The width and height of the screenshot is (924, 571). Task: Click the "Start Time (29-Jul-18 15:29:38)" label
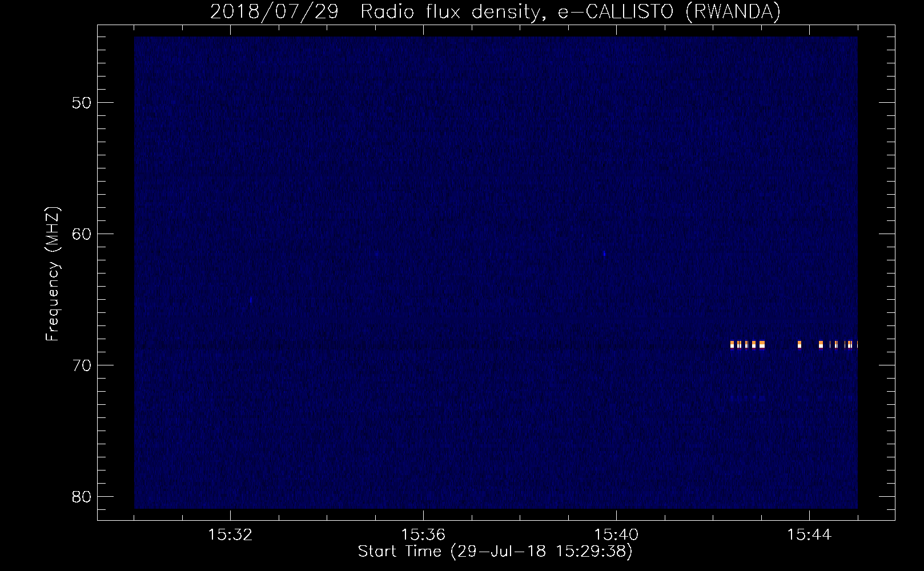pyautogui.click(x=495, y=552)
